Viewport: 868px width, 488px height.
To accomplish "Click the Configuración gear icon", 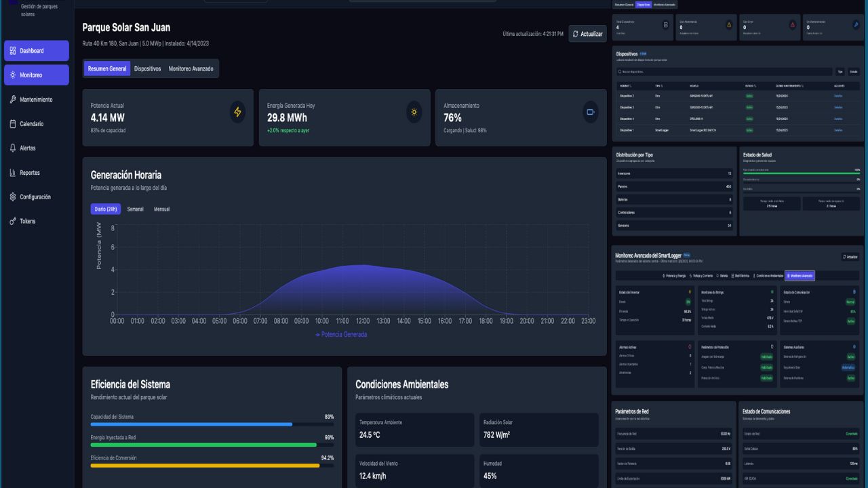I will [x=13, y=197].
